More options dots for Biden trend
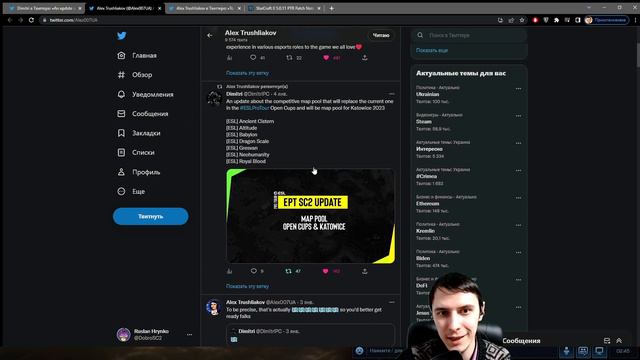The height and width of the screenshot is (360, 640). (x=518, y=253)
